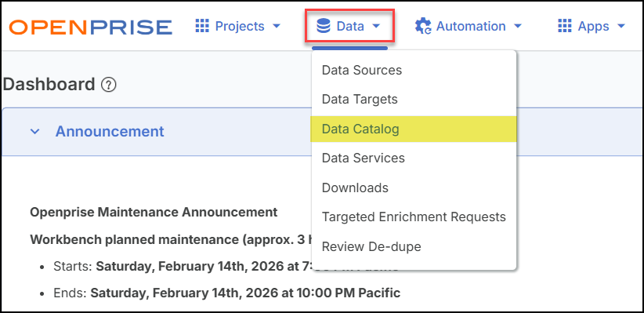Click the Automation gear icon
This screenshot has height=313, width=644.
(x=423, y=27)
